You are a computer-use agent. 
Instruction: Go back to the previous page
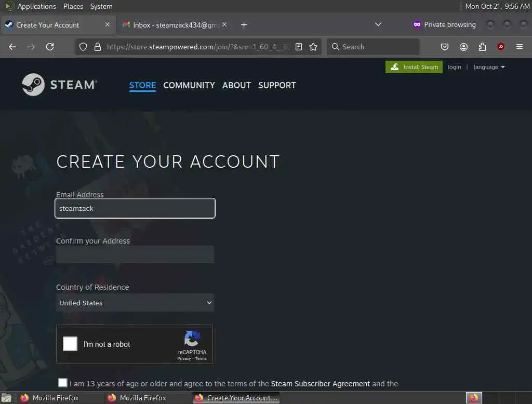tap(12, 47)
